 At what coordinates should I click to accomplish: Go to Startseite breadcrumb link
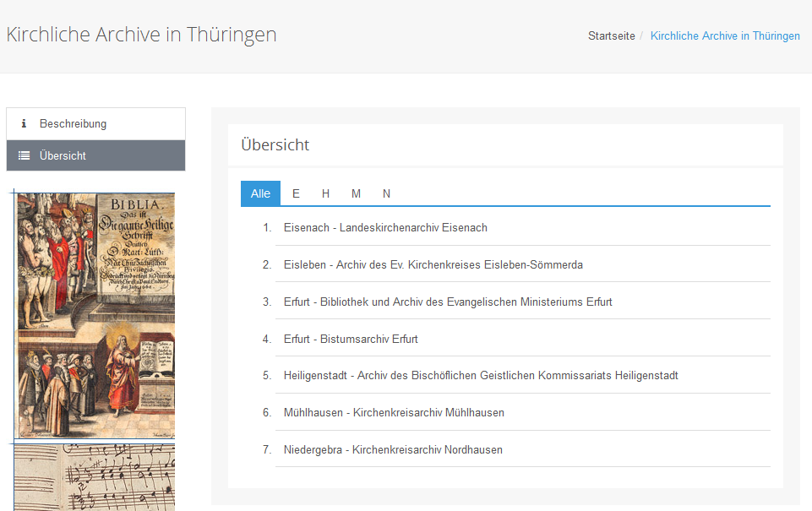pos(611,36)
